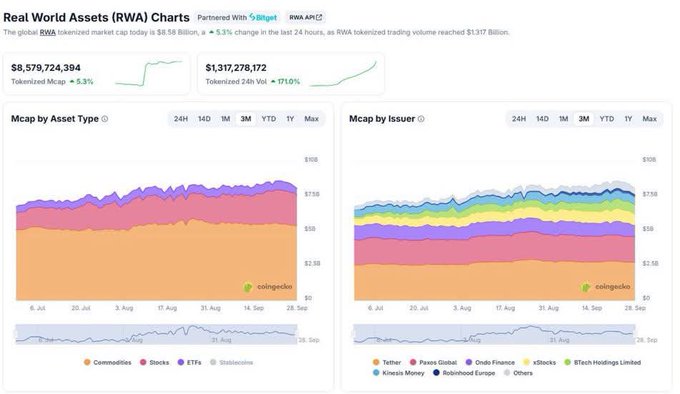Open the underlined RWA link in description

tap(48, 32)
